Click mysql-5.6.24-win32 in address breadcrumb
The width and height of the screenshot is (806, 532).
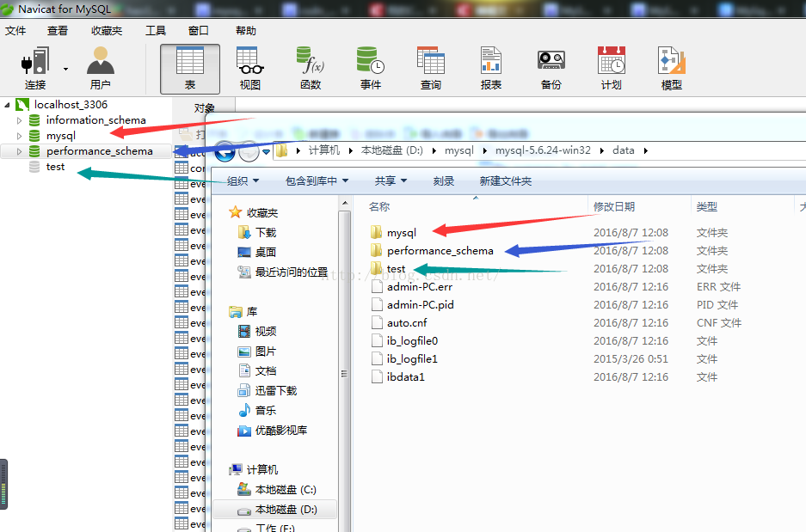point(543,150)
